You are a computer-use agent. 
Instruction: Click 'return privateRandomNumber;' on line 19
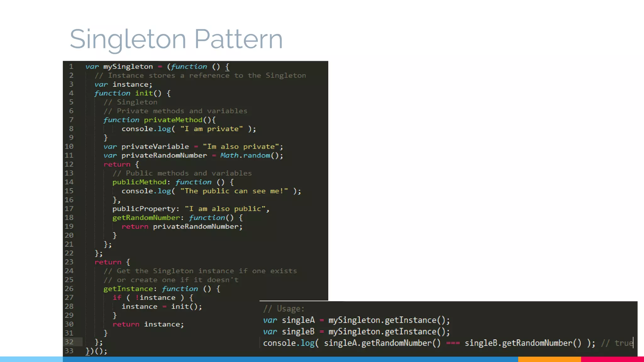(x=182, y=227)
